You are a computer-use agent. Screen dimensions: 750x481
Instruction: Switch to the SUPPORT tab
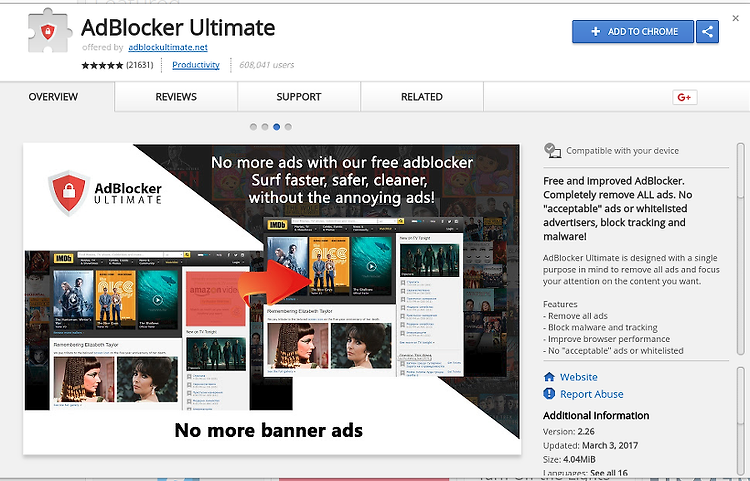(x=299, y=97)
